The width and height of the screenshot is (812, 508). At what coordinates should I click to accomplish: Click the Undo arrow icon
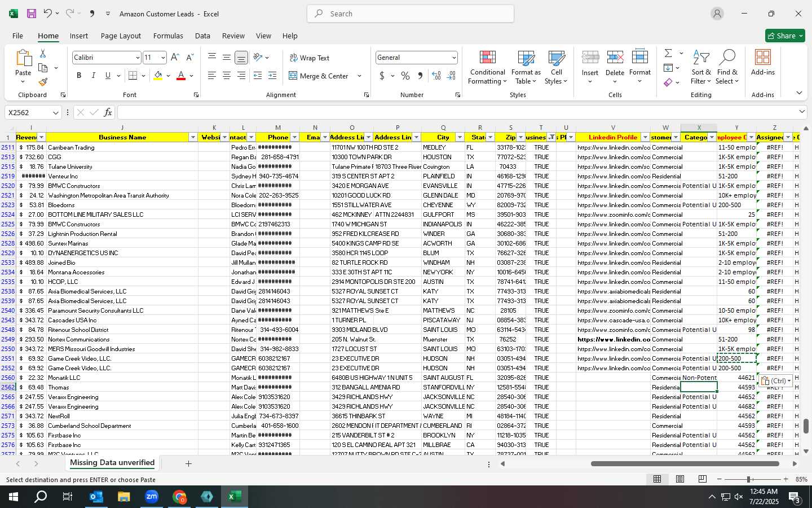pyautogui.click(x=48, y=14)
